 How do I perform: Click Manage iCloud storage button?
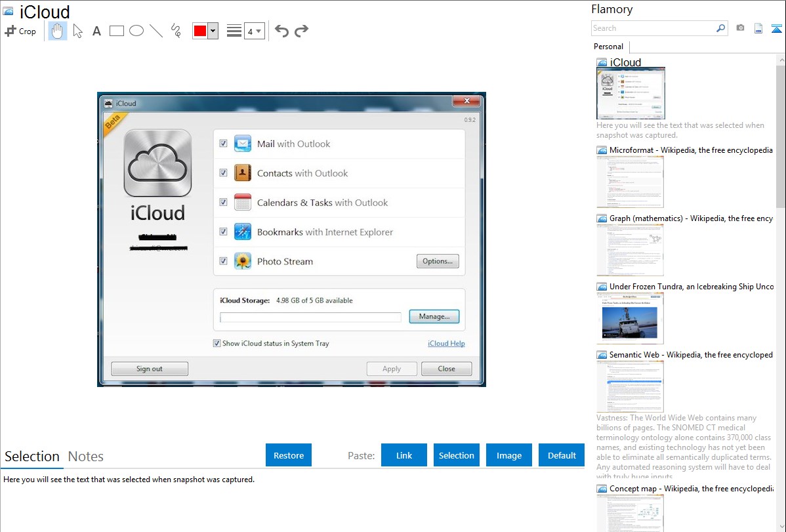pos(434,316)
